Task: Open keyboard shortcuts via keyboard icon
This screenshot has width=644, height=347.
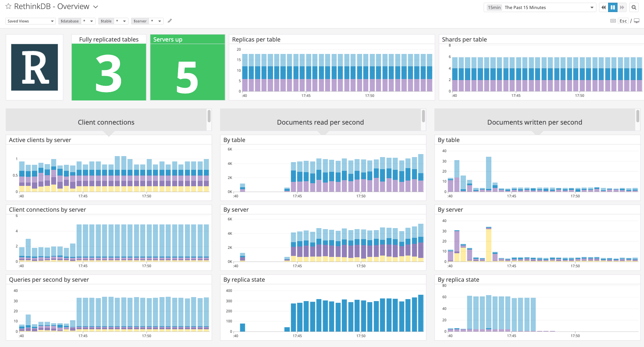Action: point(613,21)
